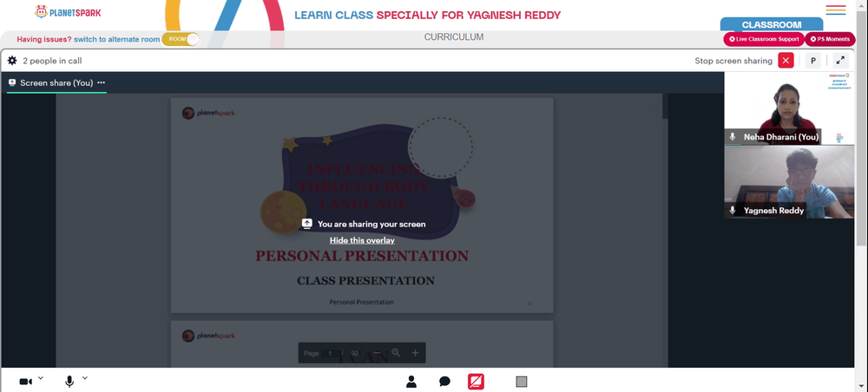The height and width of the screenshot is (392, 868).
Task: Click switch to alternate room link
Action: [117, 39]
